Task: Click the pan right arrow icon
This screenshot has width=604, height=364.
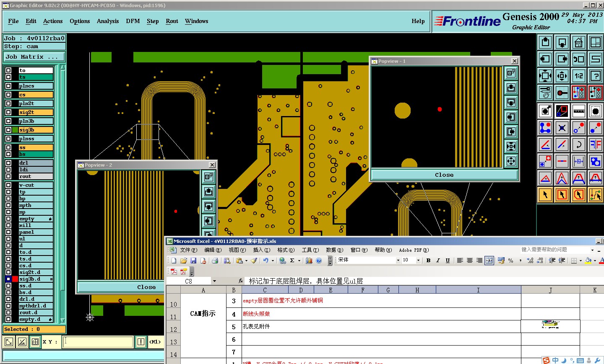Action: (562, 59)
